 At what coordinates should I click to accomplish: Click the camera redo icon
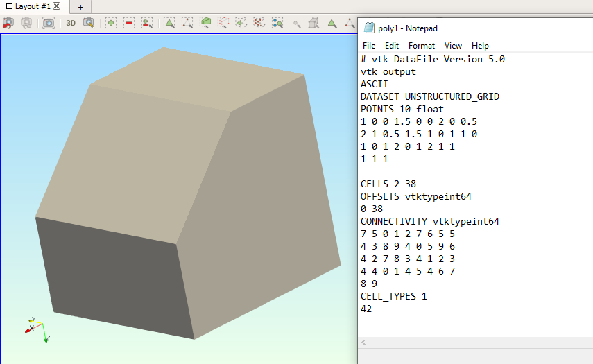click(x=26, y=23)
